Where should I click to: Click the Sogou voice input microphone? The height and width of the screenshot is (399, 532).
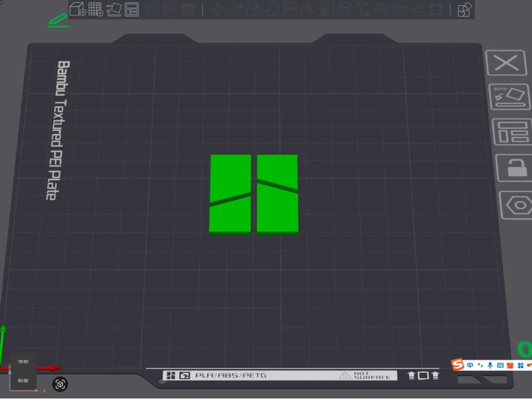coord(490,365)
